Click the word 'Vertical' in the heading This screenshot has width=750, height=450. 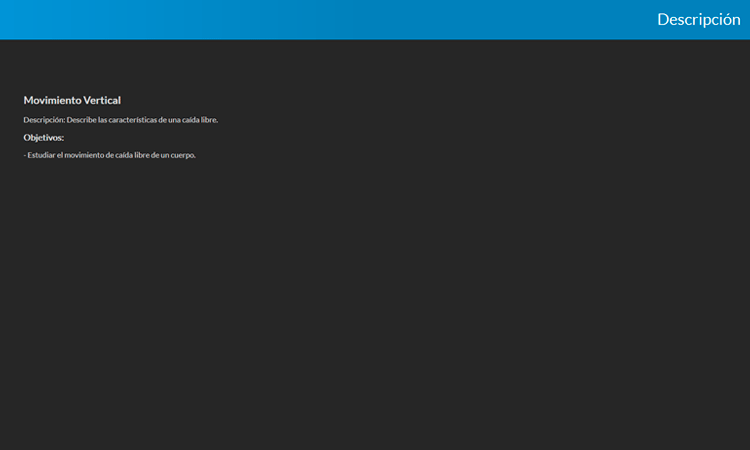pos(102,100)
